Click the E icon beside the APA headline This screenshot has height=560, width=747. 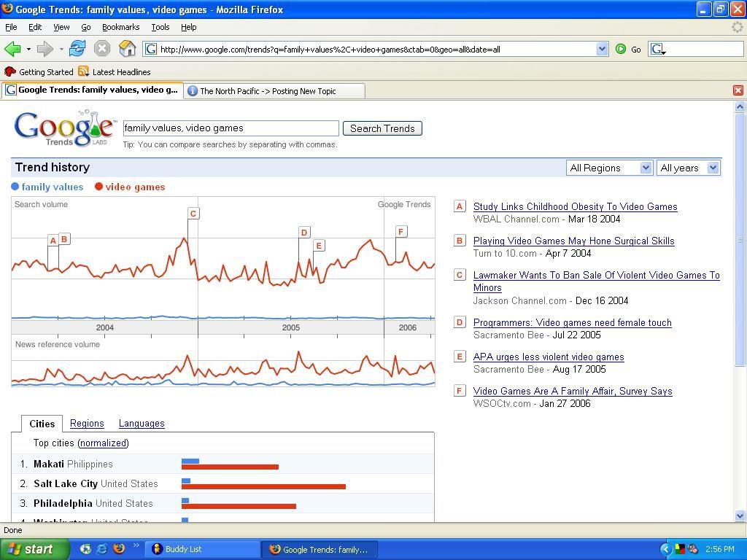(460, 357)
